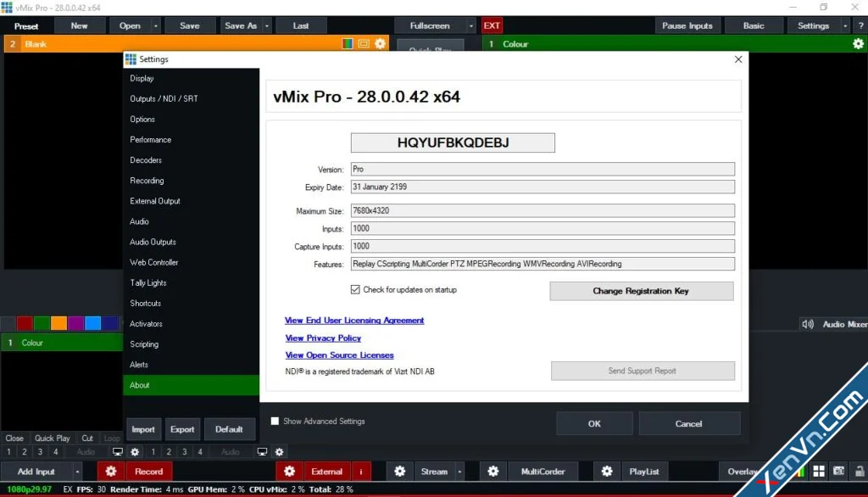The image size is (868, 497).
Task: Click the four-square grid view icon
Action: click(819, 472)
